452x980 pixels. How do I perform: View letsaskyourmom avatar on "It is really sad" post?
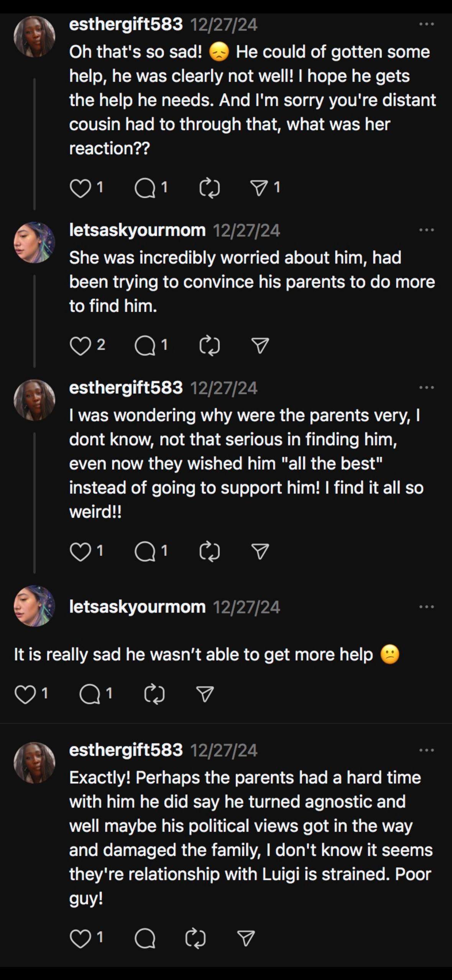35,606
